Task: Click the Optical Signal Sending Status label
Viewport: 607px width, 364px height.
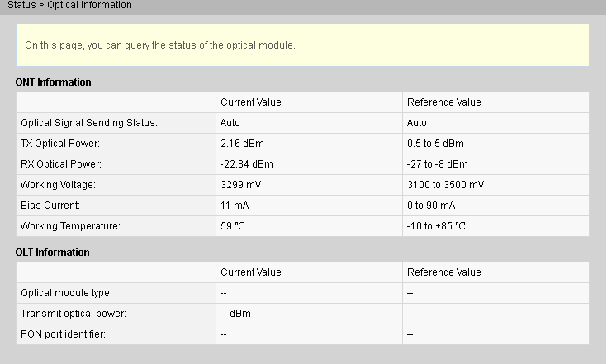Action: (x=88, y=123)
